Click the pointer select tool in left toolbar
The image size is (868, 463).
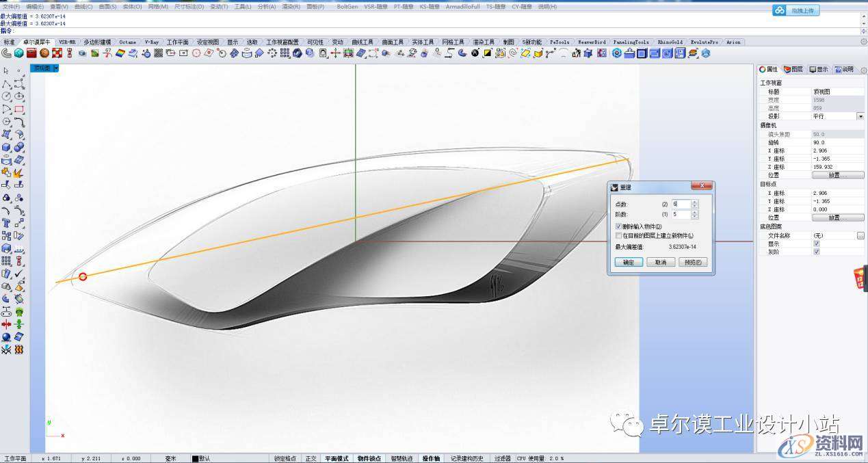[6, 71]
